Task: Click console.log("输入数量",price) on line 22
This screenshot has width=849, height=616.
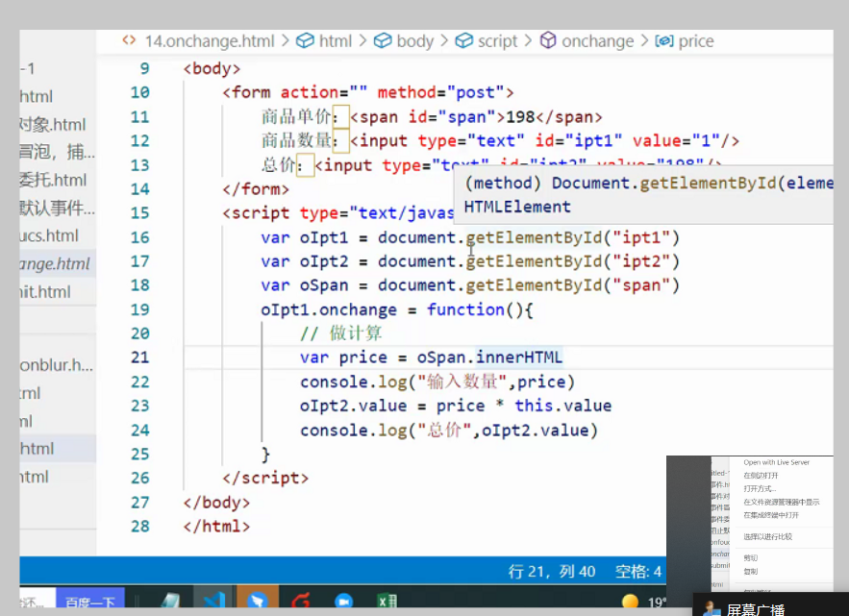Action: coord(437,382)
